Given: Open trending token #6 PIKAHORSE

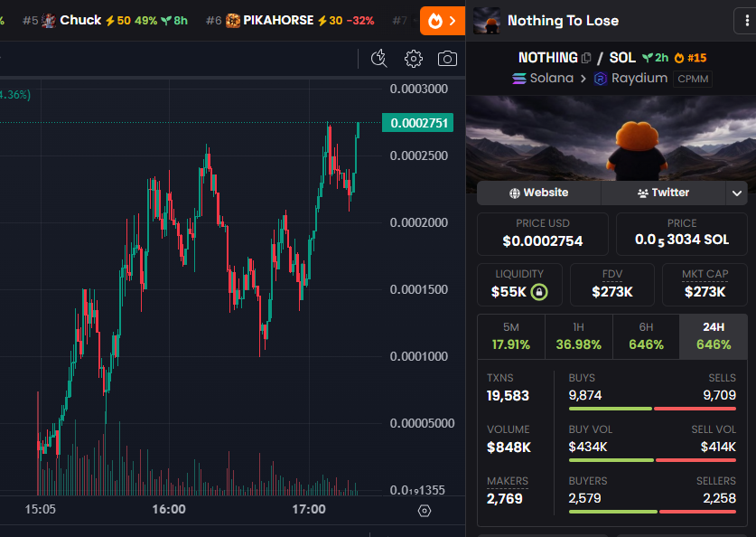Looking at the screenshot, I should [x=290, y=20].
